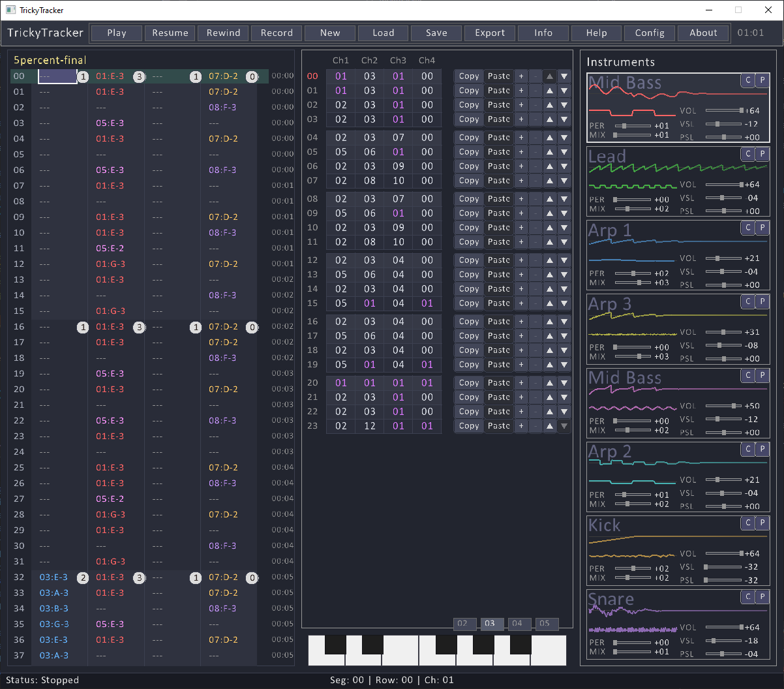Screen dimensions: 784x689
Task: Select octave tab 04 above the piano keyboard
Action: pyautogui.click(x=519, y=624)
